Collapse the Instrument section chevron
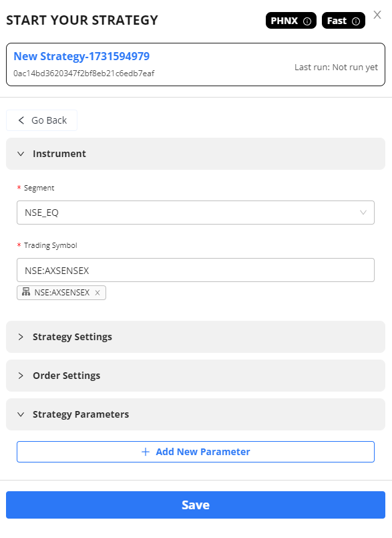The image size is (392, 538). pyautogui.click(x=21, y=154)
